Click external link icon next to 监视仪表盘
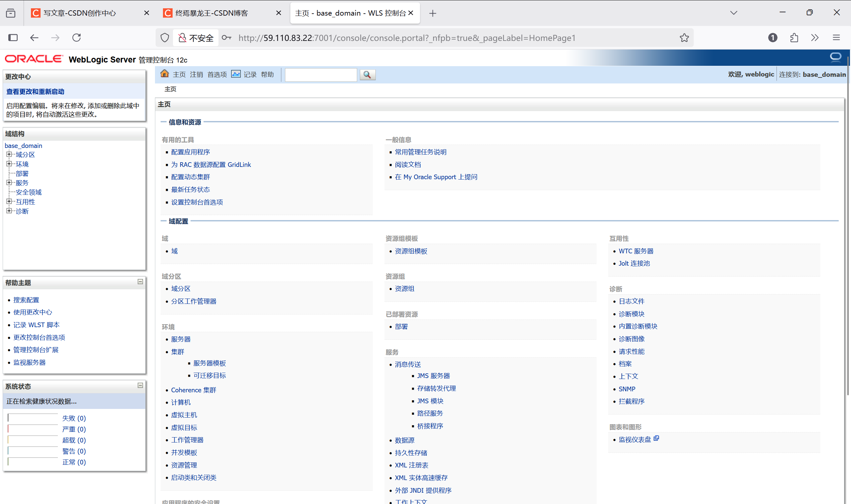The height and width of the screenshot is (504, 851). (656, 438)
